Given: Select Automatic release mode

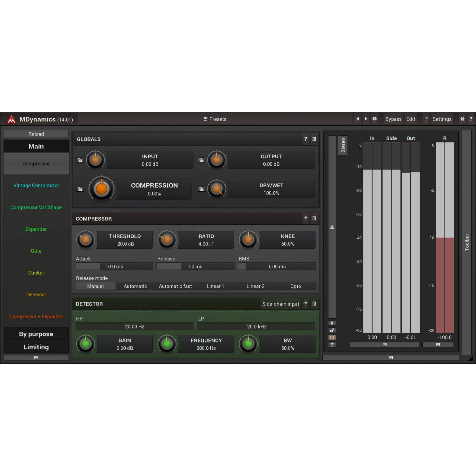Looking at the screenshot, I should 135,286.
